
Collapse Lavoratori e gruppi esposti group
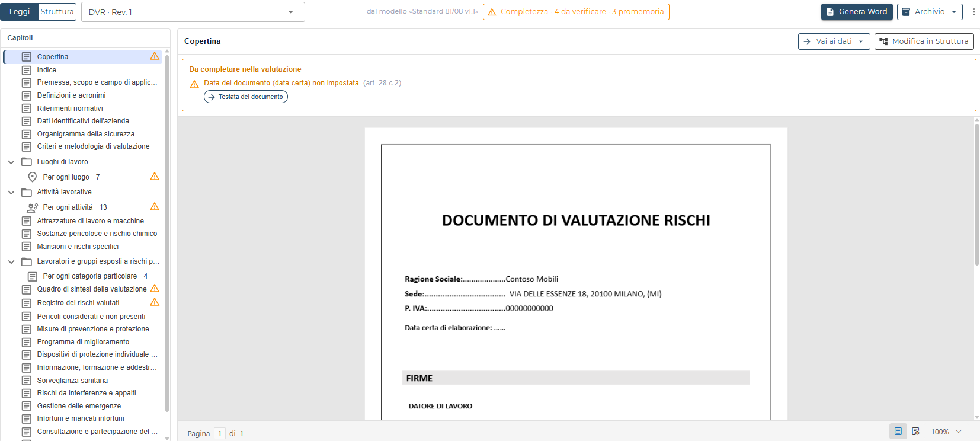11,261
